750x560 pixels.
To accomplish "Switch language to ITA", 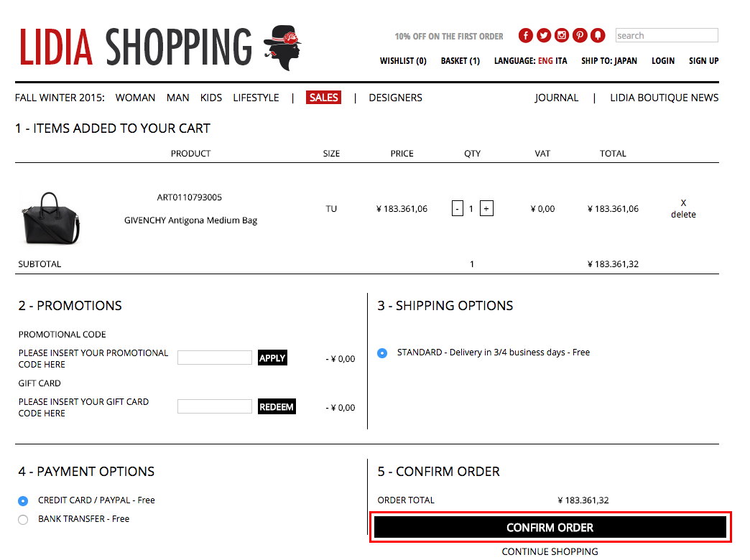I will click(562, 61).
